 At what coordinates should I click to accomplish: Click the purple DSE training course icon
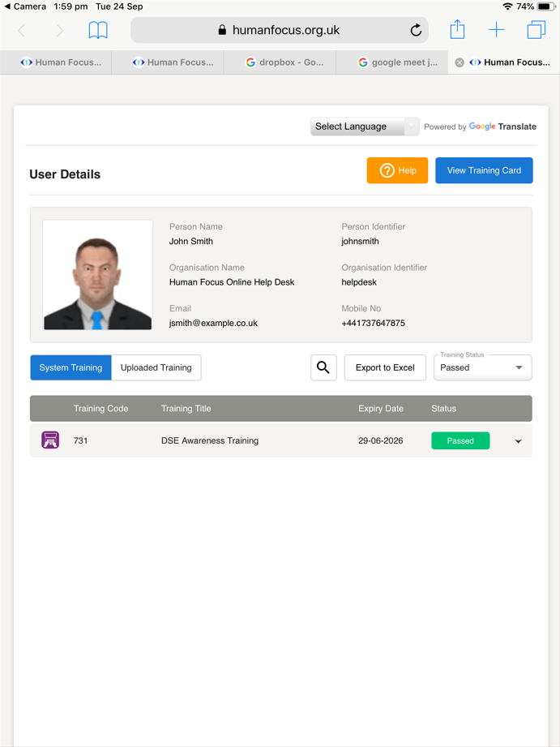point(50,440)
